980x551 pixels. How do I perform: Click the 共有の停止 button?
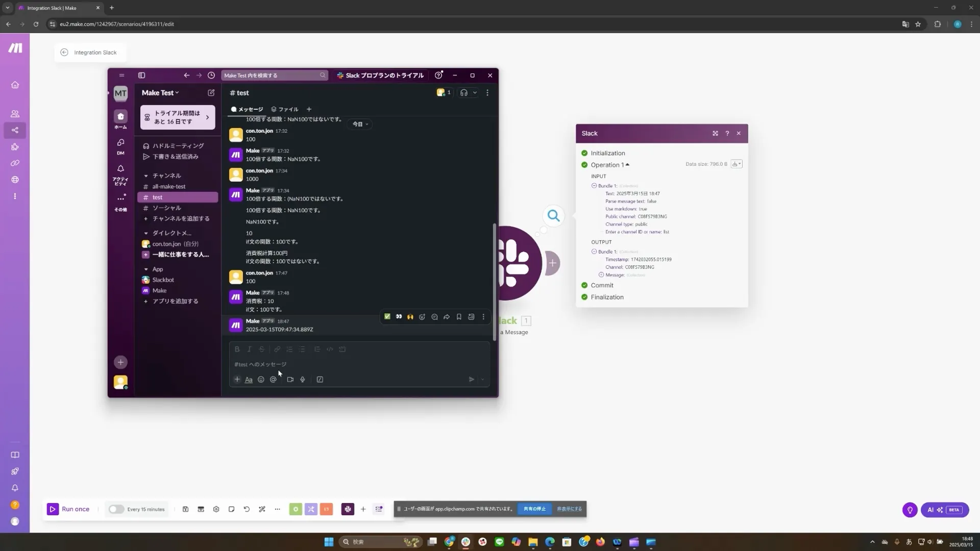pos(534,509)
